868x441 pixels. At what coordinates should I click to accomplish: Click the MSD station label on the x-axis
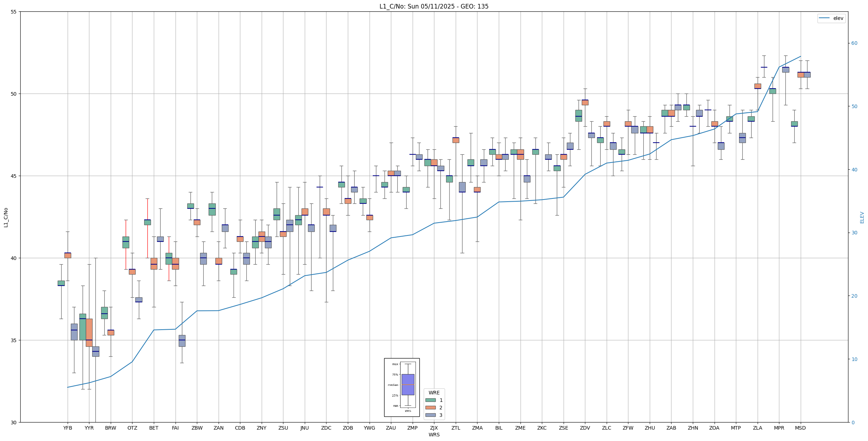point(800,428)
